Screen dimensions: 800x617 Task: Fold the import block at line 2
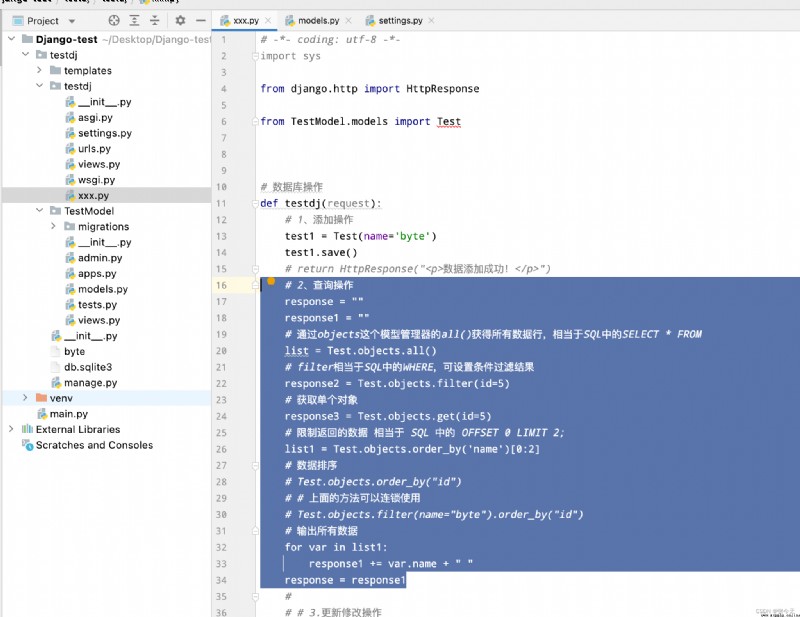pos(255,56)
